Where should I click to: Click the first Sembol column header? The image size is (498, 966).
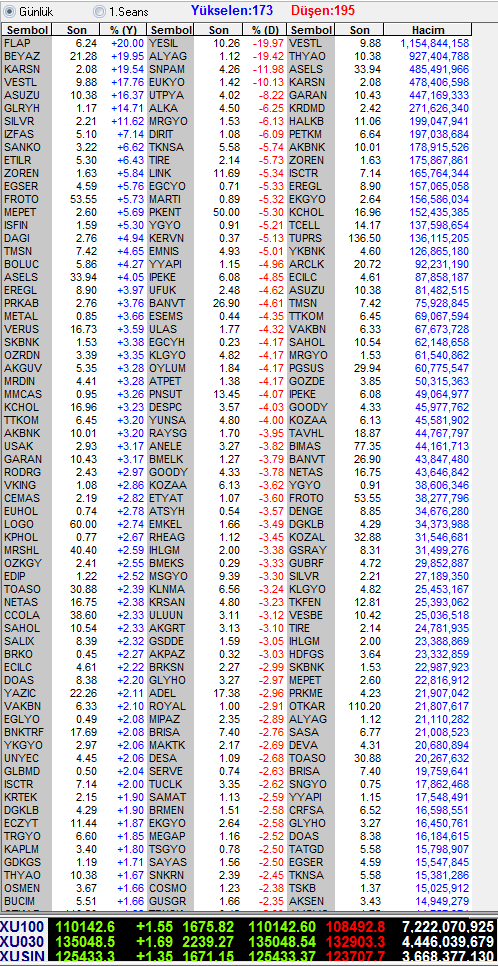click(x=27, y=30)
